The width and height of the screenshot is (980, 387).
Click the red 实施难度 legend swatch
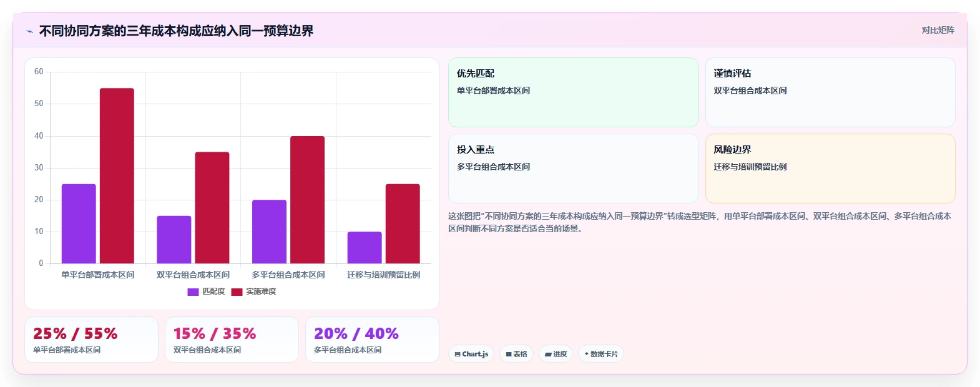click(x=237, y=291)
